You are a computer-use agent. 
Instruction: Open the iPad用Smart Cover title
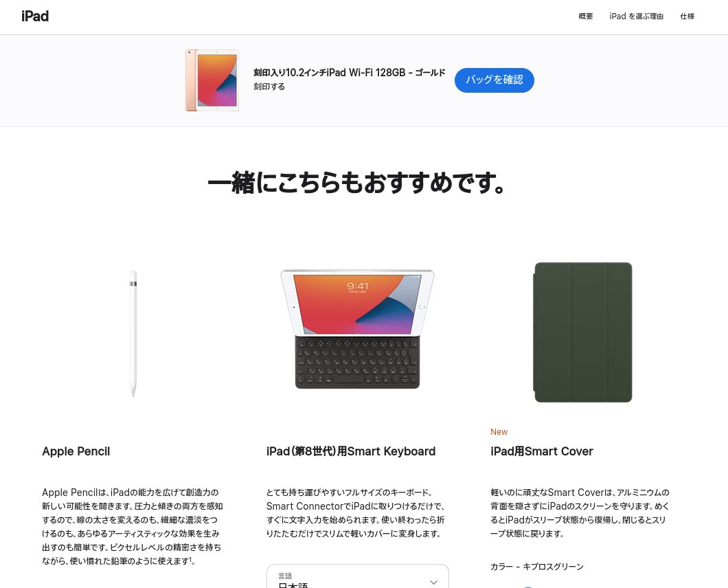click(x=542, y=451)
